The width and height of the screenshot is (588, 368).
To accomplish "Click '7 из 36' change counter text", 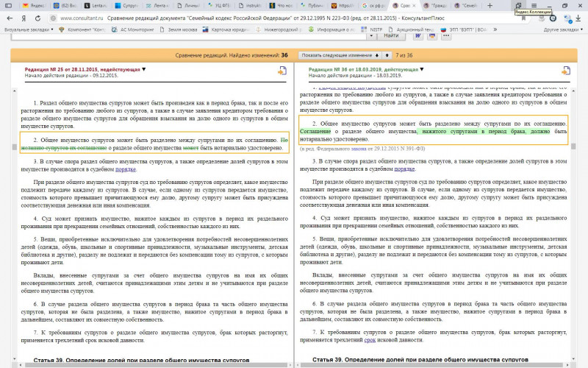I will tap(404, 55).
